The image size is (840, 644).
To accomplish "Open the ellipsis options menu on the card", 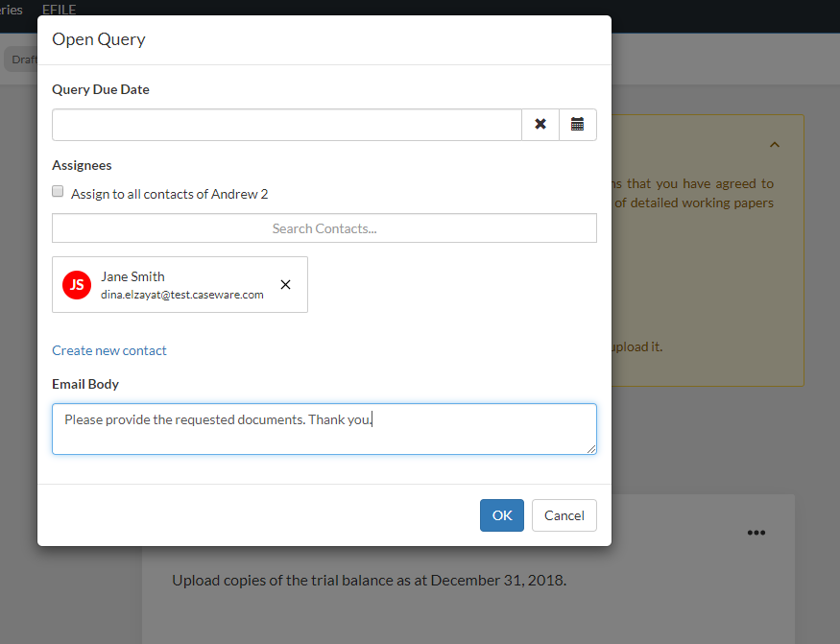I will [756, 533].
